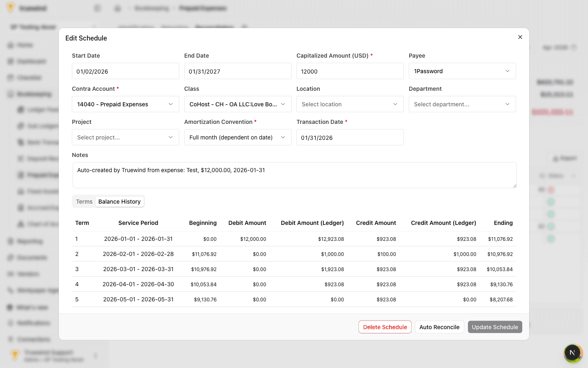Open the Payee dropdown showing 1Password

point(462,71)
